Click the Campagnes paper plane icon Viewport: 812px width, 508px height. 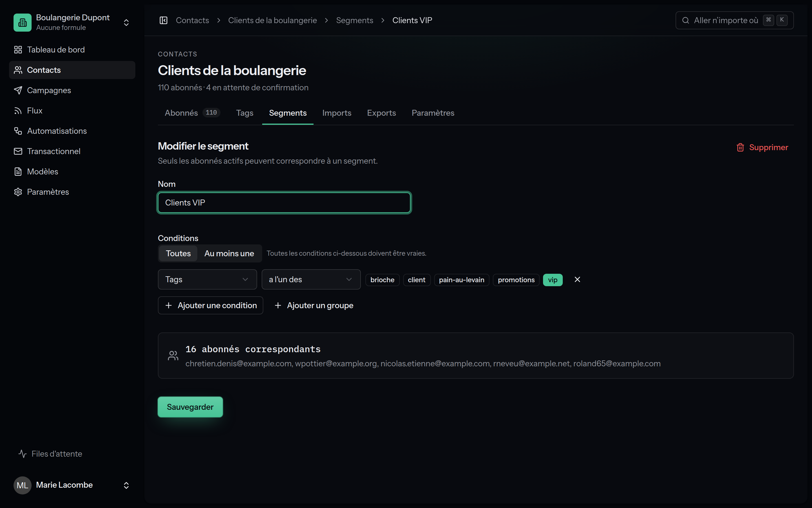tap(18, 90)
